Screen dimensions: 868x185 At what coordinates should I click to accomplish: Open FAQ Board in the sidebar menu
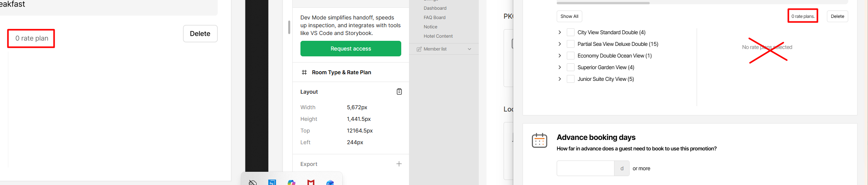[x=434, y=17]
